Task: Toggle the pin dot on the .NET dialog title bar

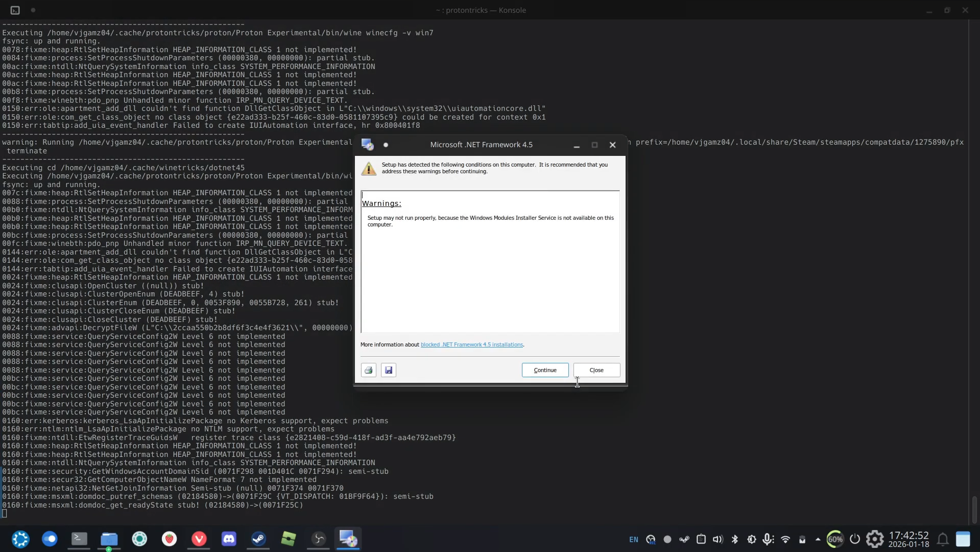Action: tap(386, 145)
